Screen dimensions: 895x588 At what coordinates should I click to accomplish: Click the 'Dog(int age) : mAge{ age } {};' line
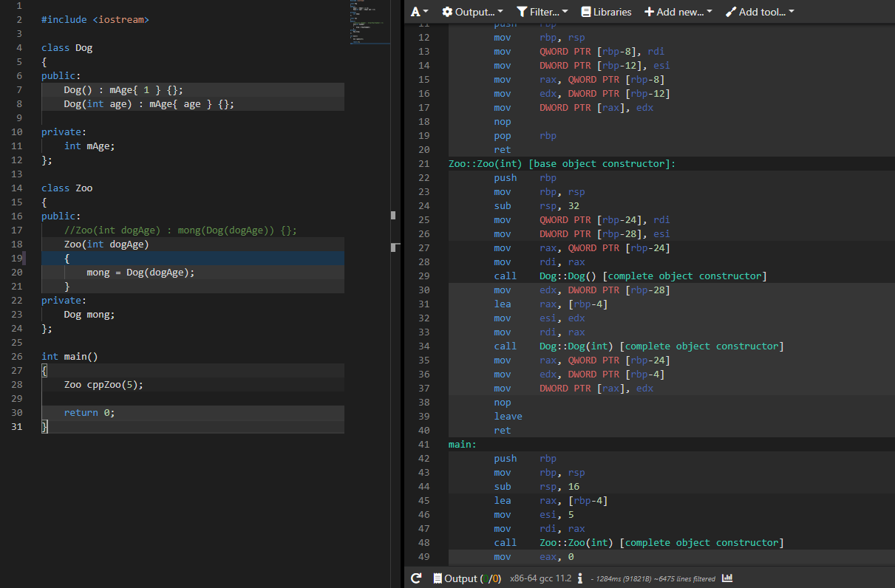(149, 104)
